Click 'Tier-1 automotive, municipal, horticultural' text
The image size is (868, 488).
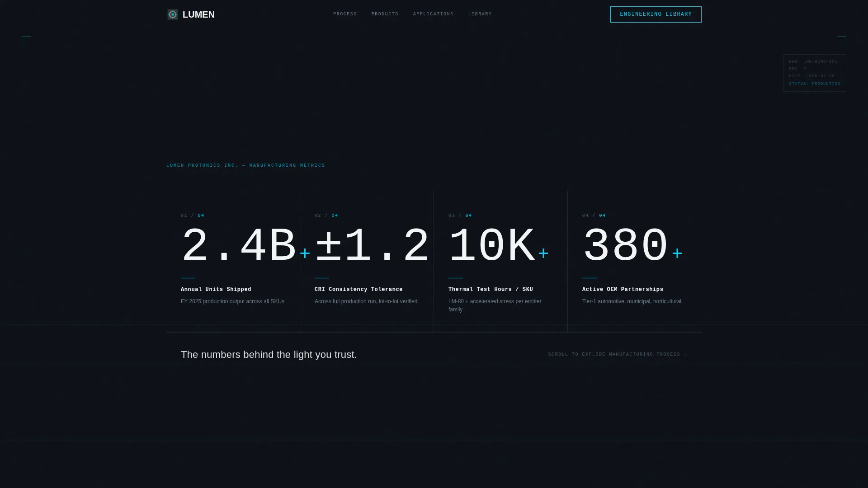632,301
